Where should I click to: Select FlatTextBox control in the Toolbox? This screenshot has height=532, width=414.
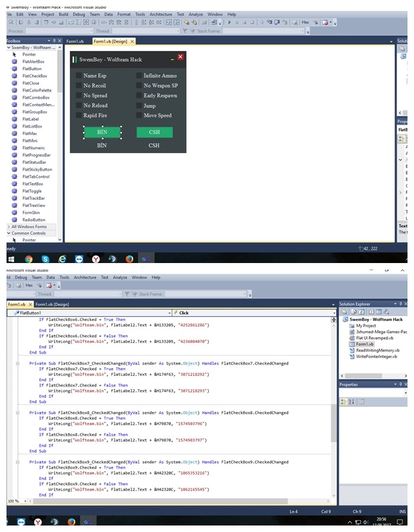(x=33, y=184)
